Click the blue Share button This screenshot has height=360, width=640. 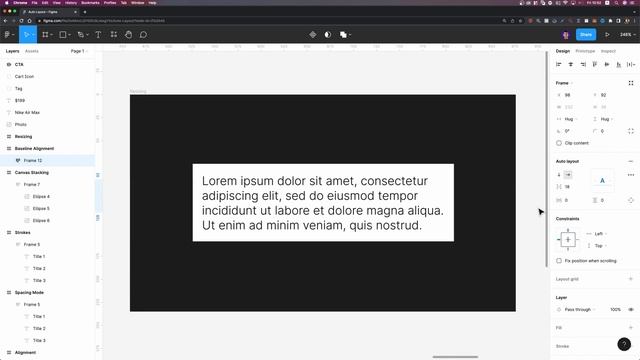(586, 35)
